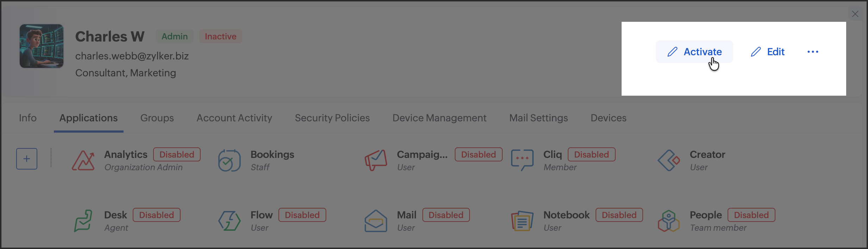Click the Flow app icon
The width and height of the screenshot is (868, 249).
coord(229,221)
